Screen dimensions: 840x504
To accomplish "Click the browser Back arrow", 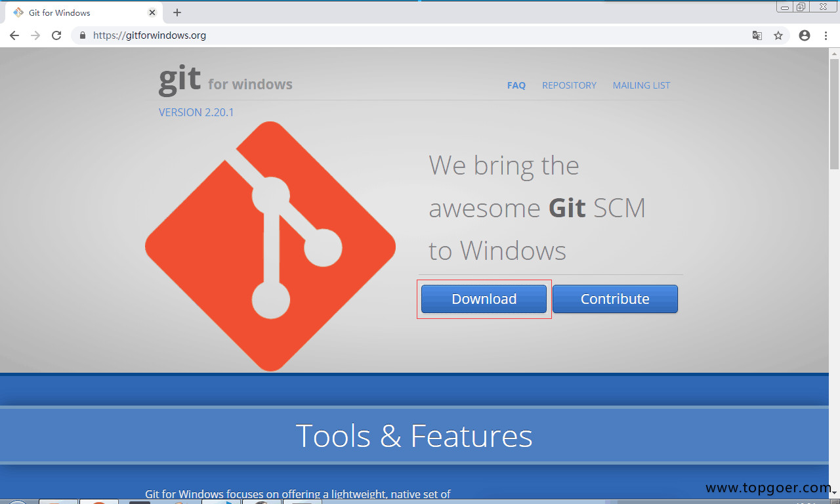I will coord(14,35).
